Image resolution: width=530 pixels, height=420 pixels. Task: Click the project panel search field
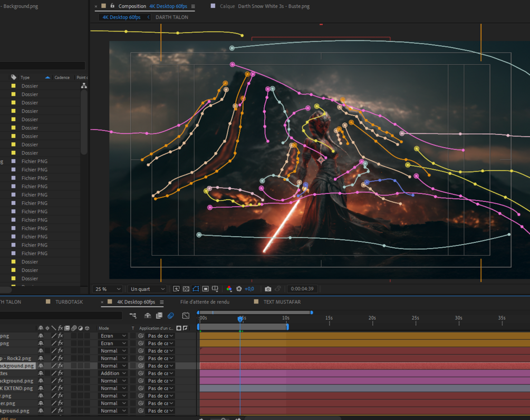pos(42,65)
